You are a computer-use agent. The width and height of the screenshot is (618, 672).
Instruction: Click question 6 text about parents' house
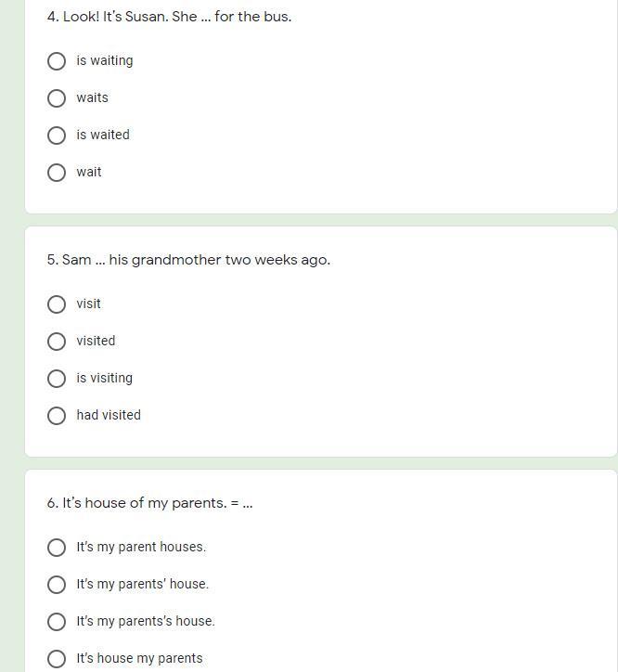click(x=150, y=503)
